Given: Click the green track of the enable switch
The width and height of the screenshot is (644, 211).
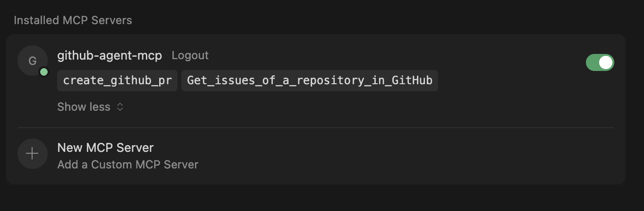Looking at the screenshot, I should 592,62.
